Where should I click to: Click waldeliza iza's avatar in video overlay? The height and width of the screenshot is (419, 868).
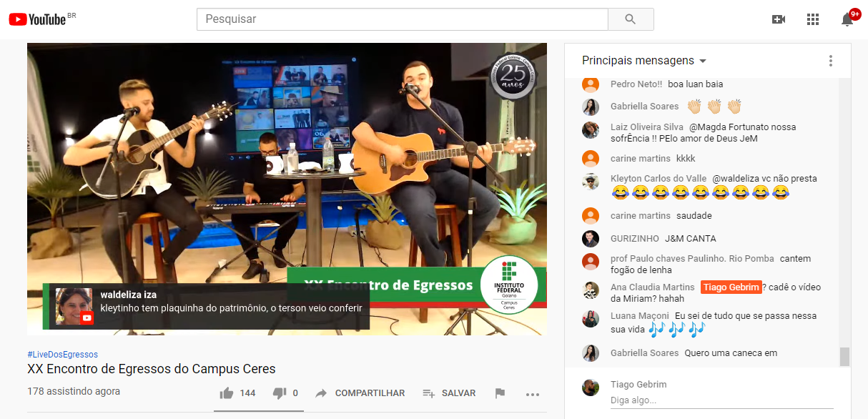74,307
